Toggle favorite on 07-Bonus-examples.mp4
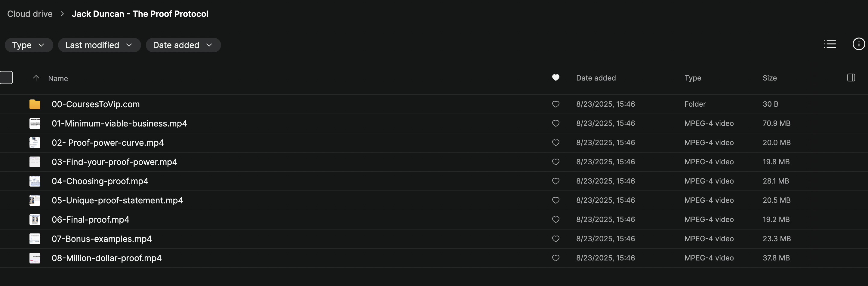Image resolution: width=868 pixels, height=286 pixels. [556, 239]
